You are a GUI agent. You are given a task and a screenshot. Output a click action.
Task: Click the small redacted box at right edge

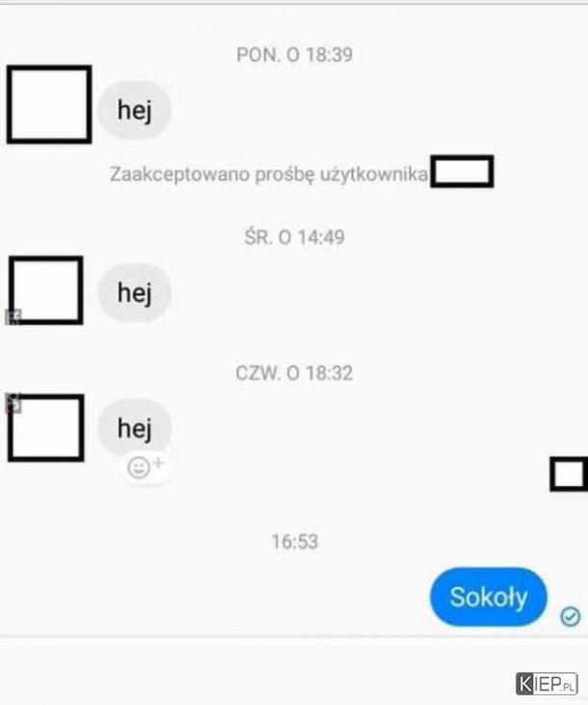[x=569, y=475]
